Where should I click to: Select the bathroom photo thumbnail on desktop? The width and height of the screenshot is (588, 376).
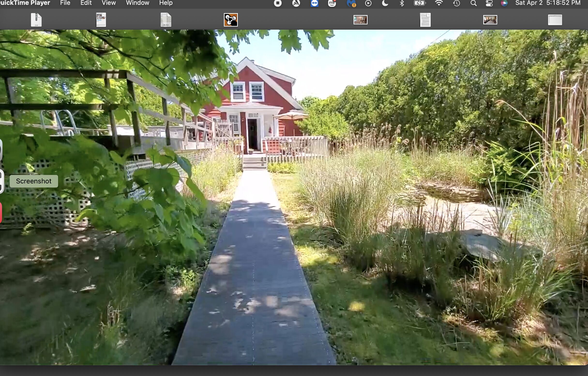[x=360, y=20]
